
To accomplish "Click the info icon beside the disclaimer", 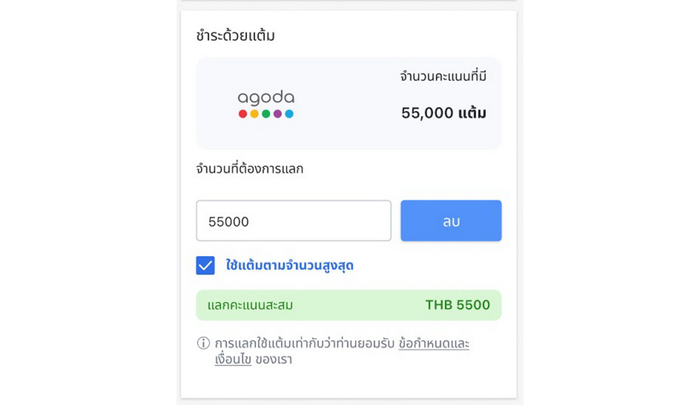I will (203, 343).
